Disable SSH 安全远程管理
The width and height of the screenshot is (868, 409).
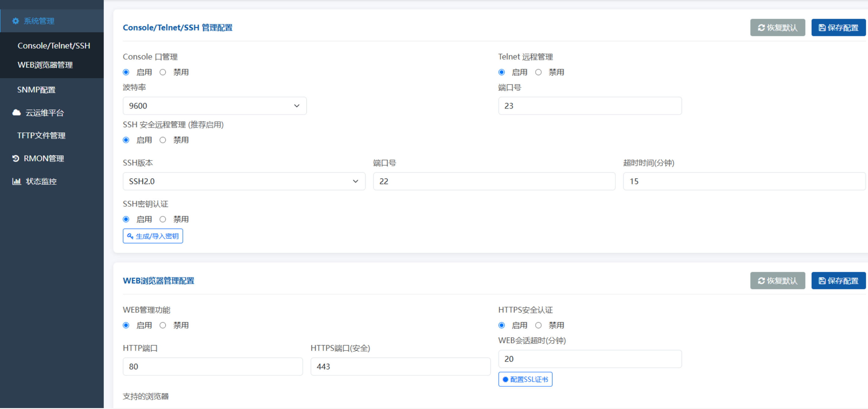click(163, 140)
